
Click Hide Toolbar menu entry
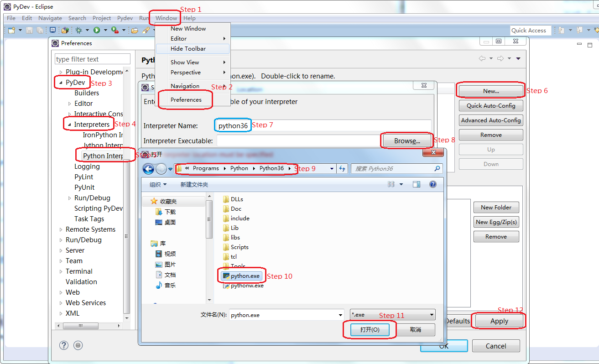click(x=192, y=49)
